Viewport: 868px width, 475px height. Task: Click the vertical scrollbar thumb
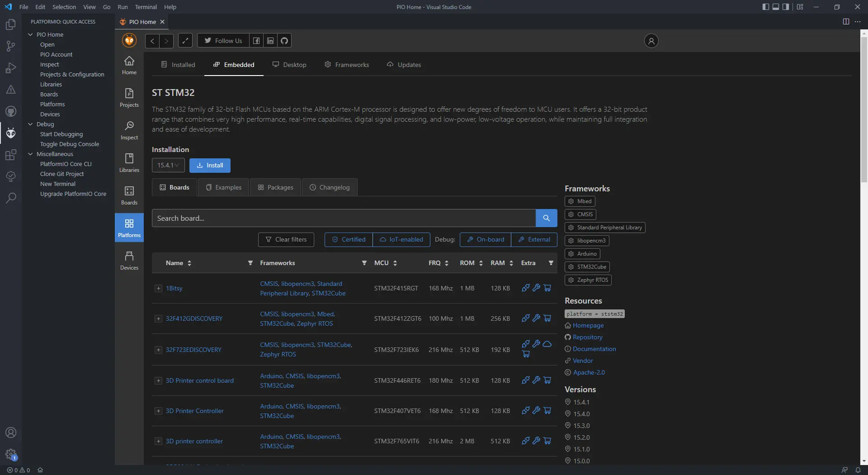[864, 109]
